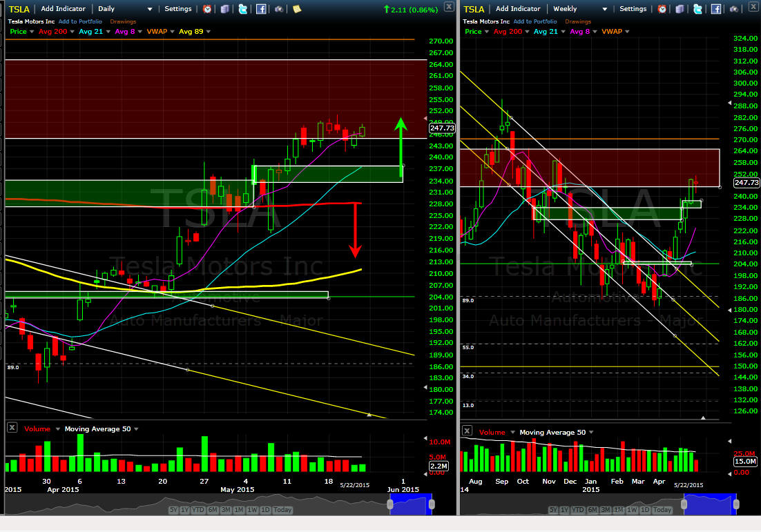Click the blue range slider on Daily chart
The height and width of the screenshot is (532, 761).
click(411, 504)
